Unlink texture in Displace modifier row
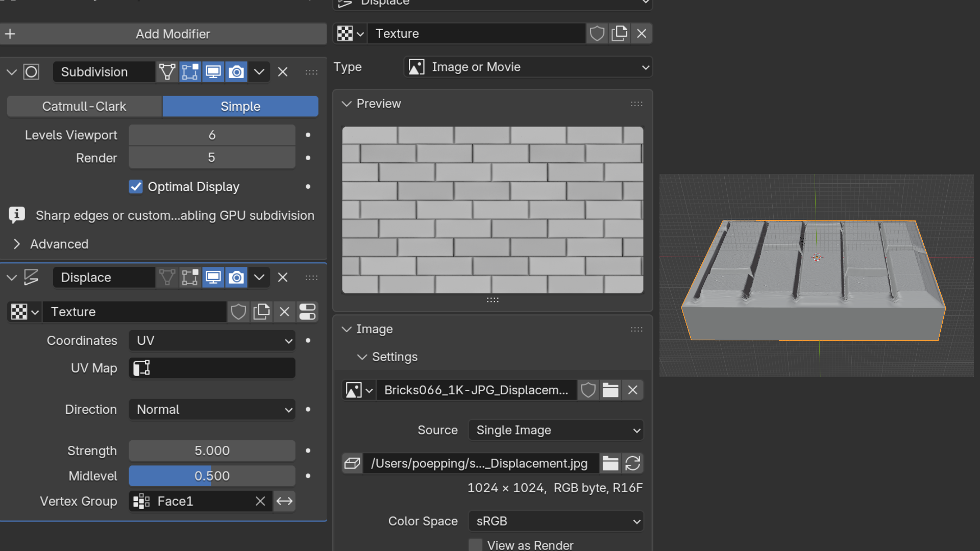Viewport: 980px width, 551px height. tap(284, 312)
